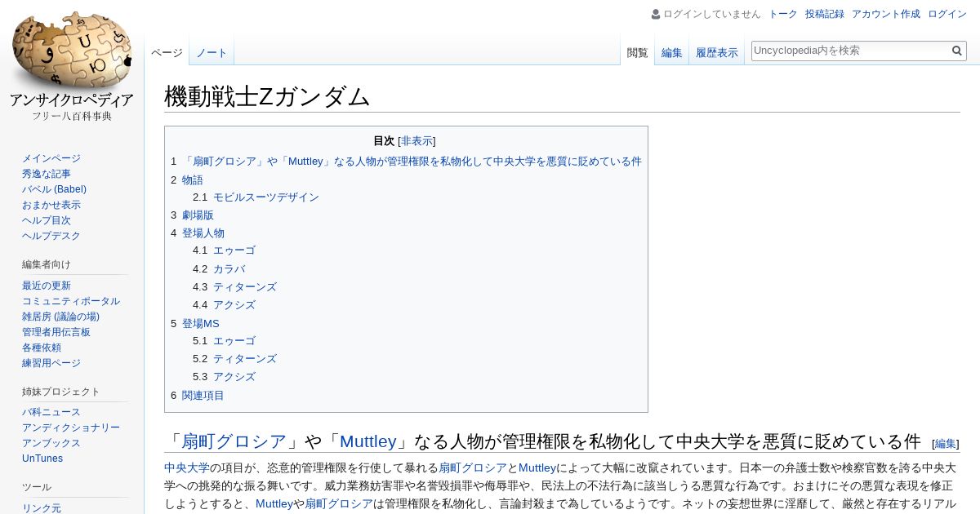
Task: Jump to 2.1 モビルスーツデザイン entry
Action: [256, 197]
